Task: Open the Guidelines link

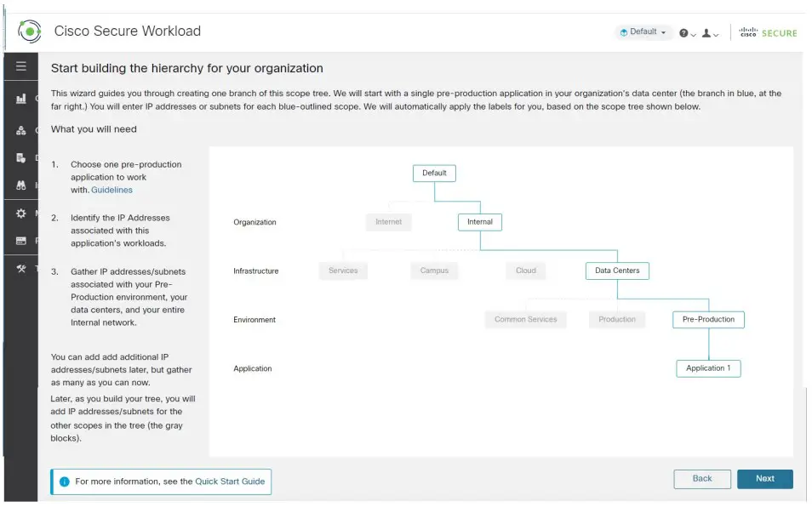Action: click(x=112, y=191)
